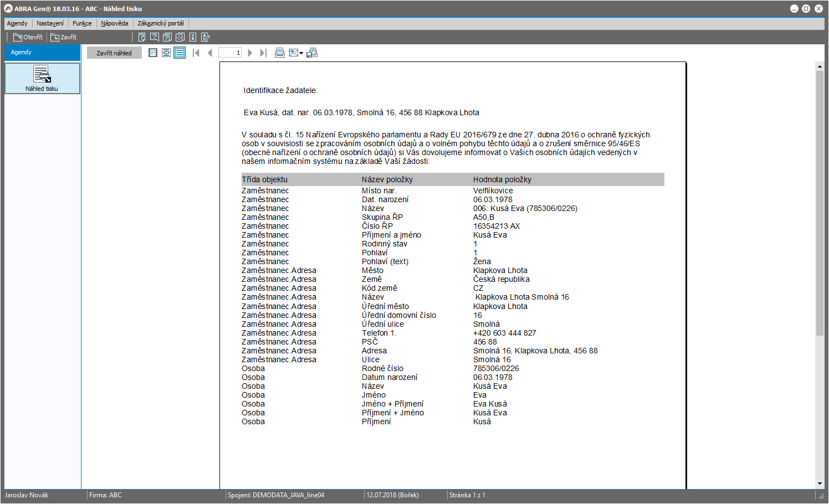The width and height of the screenshot is (829, 504).
Task: Open the Nastavení menu
Action: (x=50, y=23)
